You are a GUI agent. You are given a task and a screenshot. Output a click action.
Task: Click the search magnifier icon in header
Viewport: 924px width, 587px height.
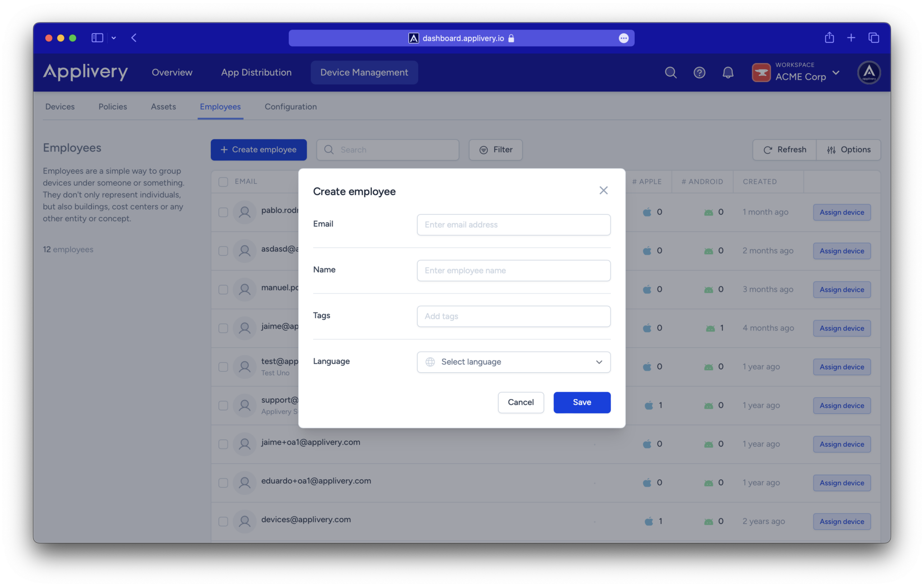670,73
